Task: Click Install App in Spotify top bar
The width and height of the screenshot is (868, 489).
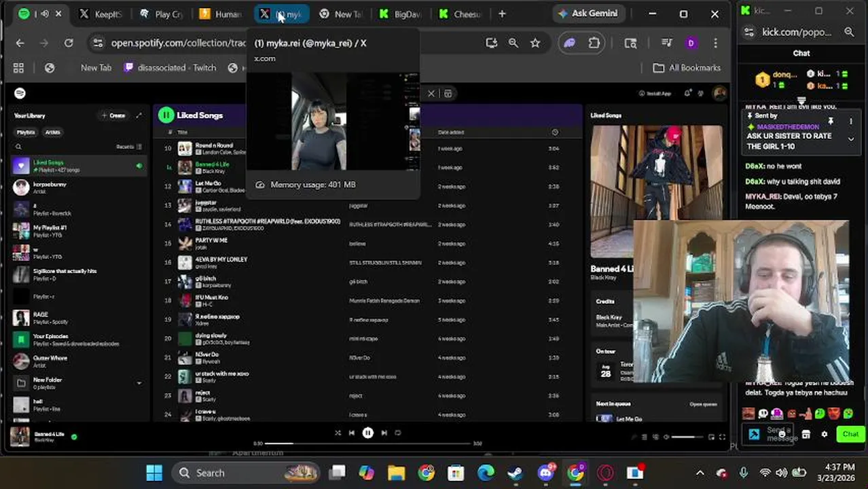Action: point(655,93)
